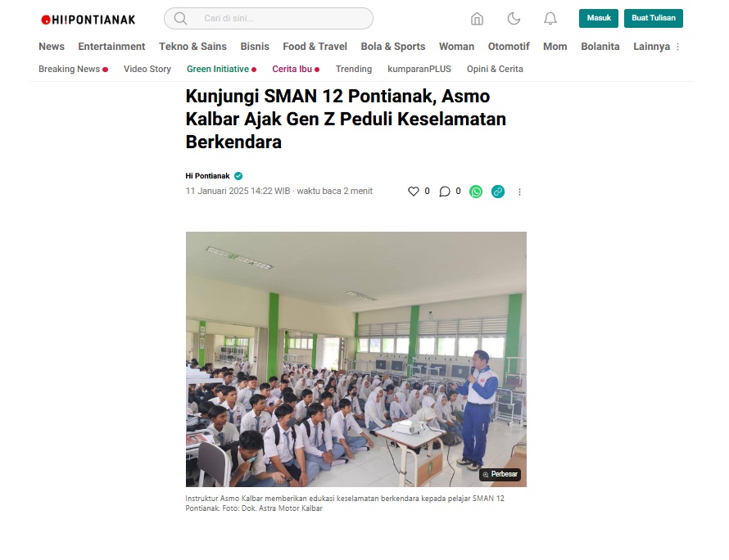Toggle dark mode moon icon
Viewport: 729px width, 560px height.
[x=514, y=19]
